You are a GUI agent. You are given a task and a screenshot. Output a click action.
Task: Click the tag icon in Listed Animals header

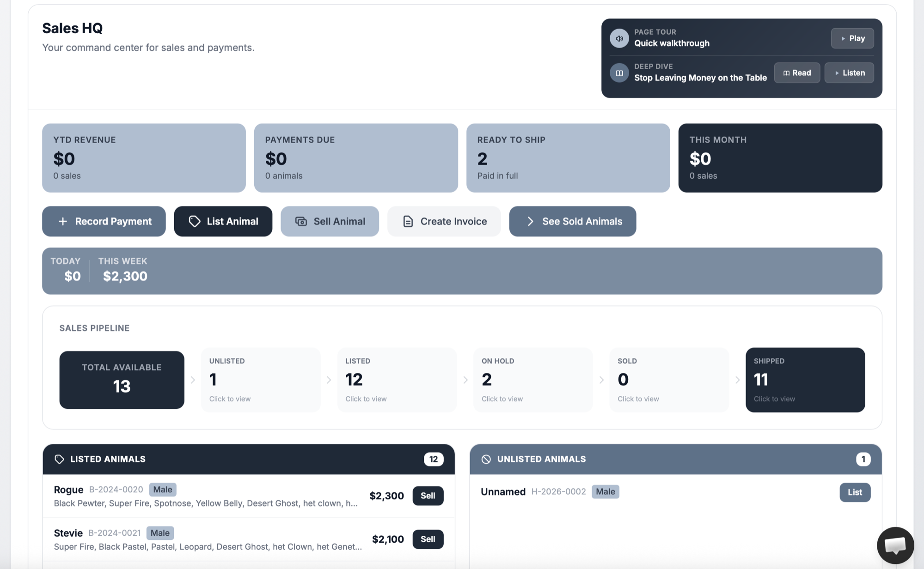click(x=59, y=459)
